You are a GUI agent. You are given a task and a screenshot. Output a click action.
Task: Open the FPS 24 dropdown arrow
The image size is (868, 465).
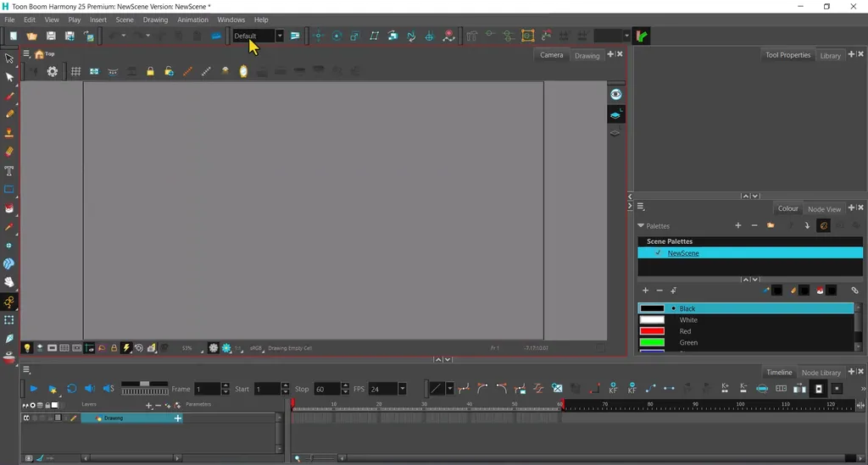coord(403,389)
